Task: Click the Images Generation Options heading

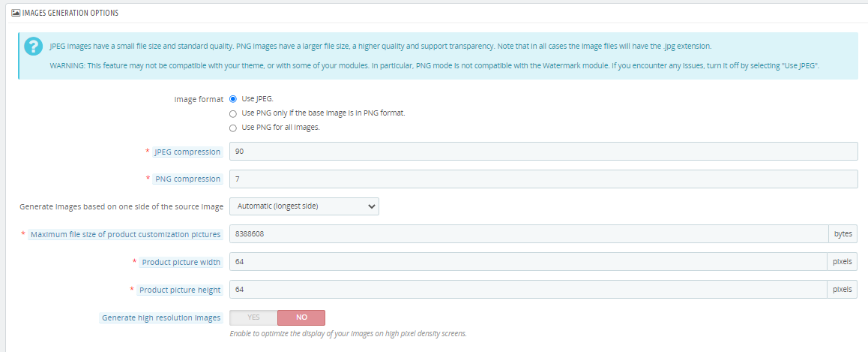Action: 70,12
